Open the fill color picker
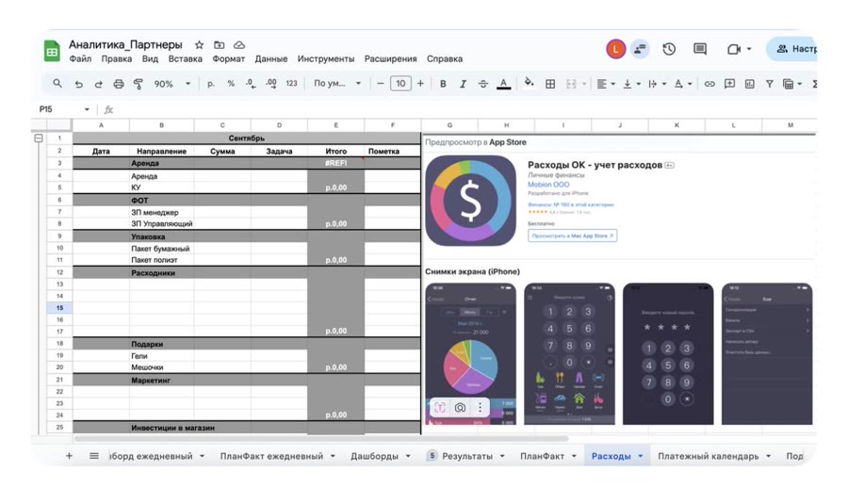Screen dimensions: 848x504 (529, 83)
